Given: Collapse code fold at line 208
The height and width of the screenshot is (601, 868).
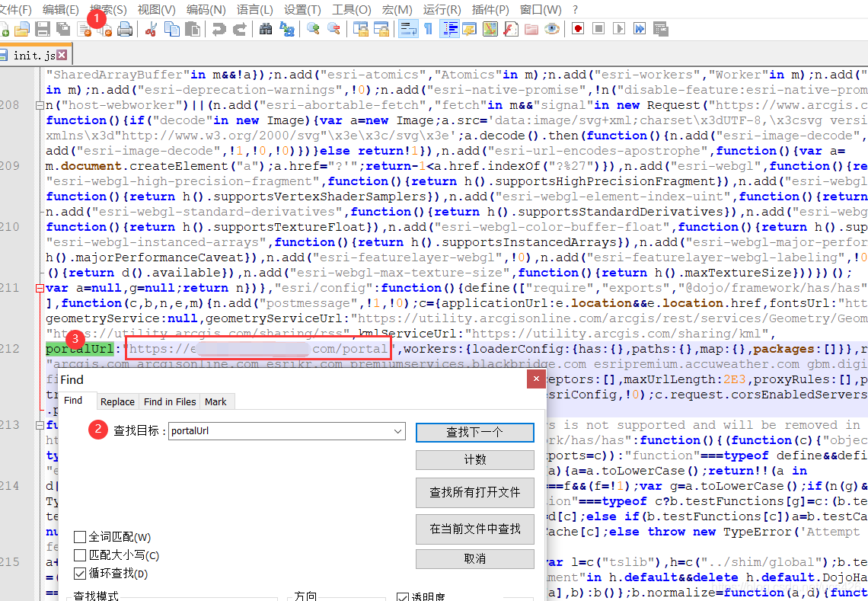Looking at the screenshot, I should click(x=40, y=105).
